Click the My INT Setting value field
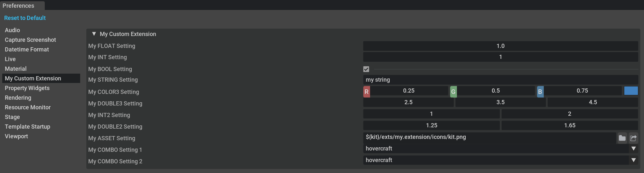 (x=500, y=57)
